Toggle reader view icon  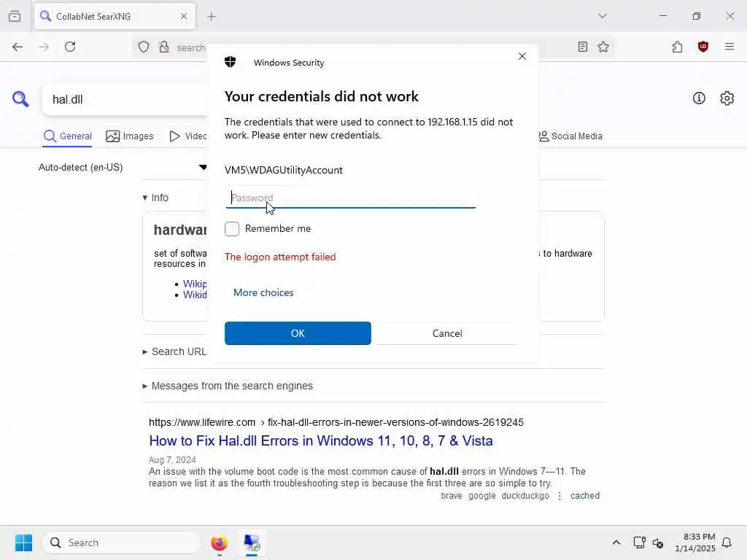[582, 47]
